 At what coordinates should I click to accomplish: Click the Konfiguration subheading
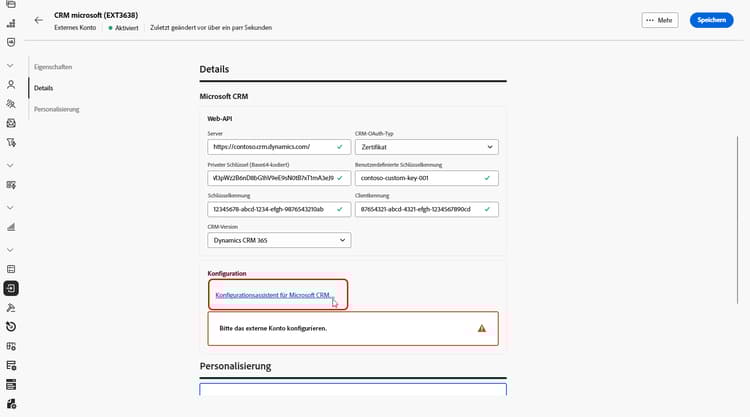coord(227,274)
